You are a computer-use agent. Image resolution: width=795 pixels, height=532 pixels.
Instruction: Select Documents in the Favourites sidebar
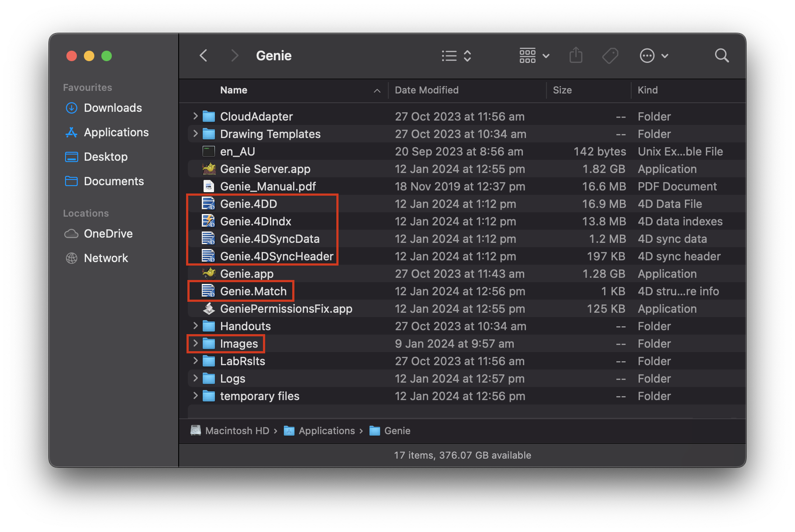71,181
